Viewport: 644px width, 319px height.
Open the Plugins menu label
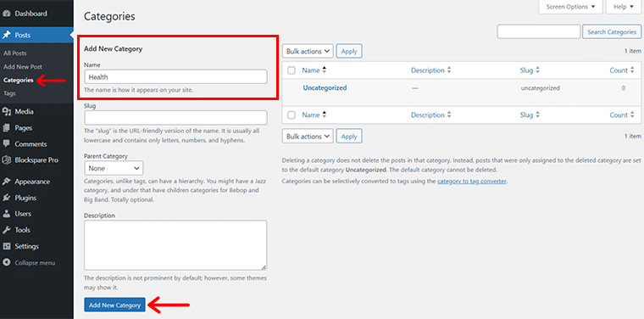pyautogui.click(x=25, y=198)
